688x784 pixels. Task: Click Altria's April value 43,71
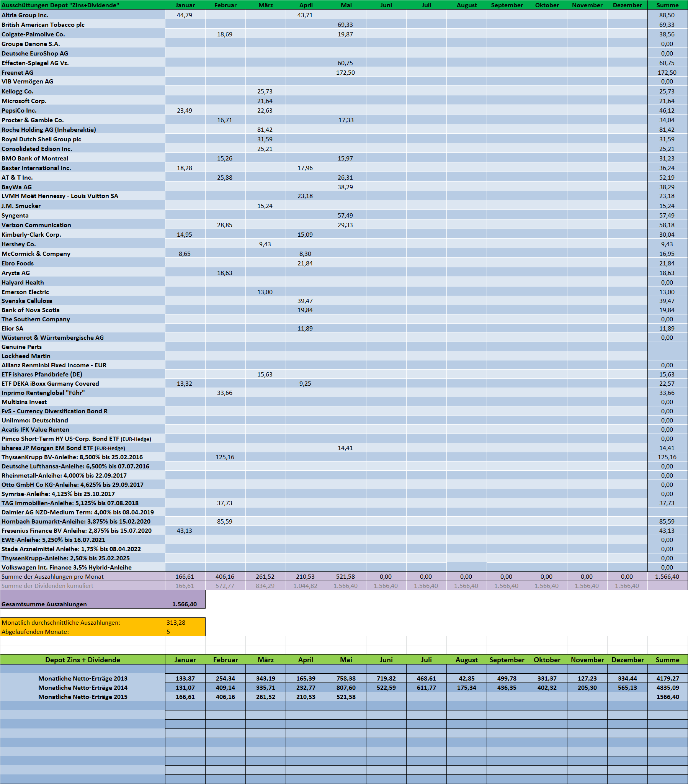[305, 15]
